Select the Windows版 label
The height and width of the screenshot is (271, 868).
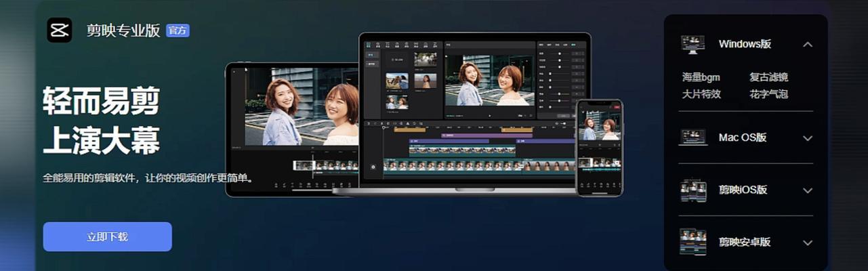coord(745,44)
